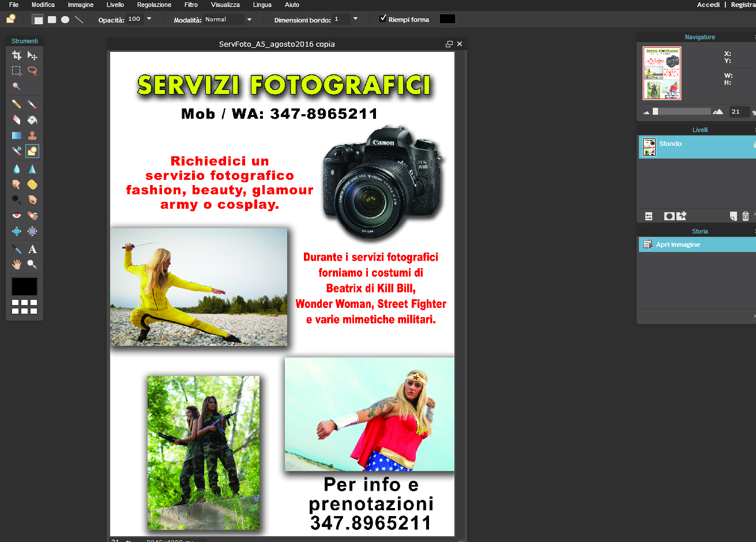Select the Spot Heal bandage tool
Image resolution: width=756 pixels, height=542 pixels.
32,215
